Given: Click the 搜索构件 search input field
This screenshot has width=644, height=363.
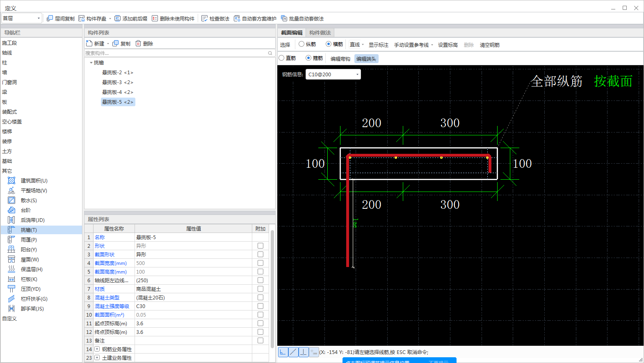Looking at the screenshot, I should (176, 53).
